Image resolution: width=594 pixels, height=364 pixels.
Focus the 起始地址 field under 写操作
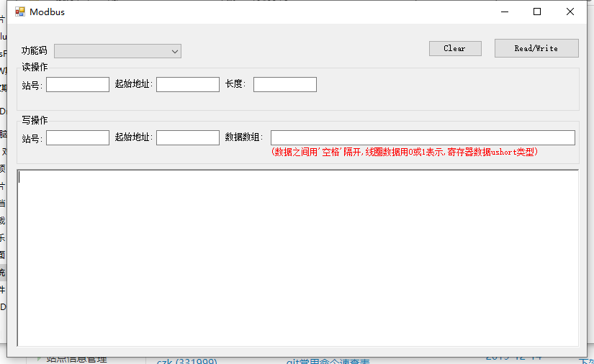point(188,137)
